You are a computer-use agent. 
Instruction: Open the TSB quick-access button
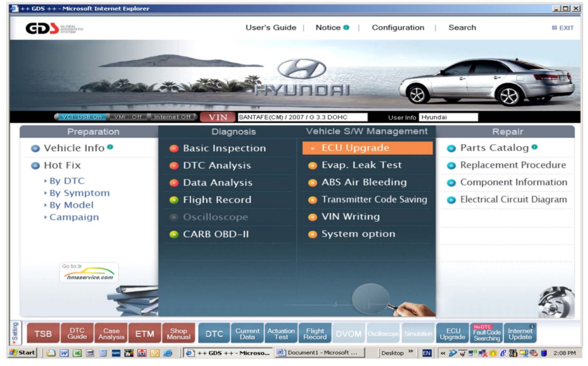point(43,334)
